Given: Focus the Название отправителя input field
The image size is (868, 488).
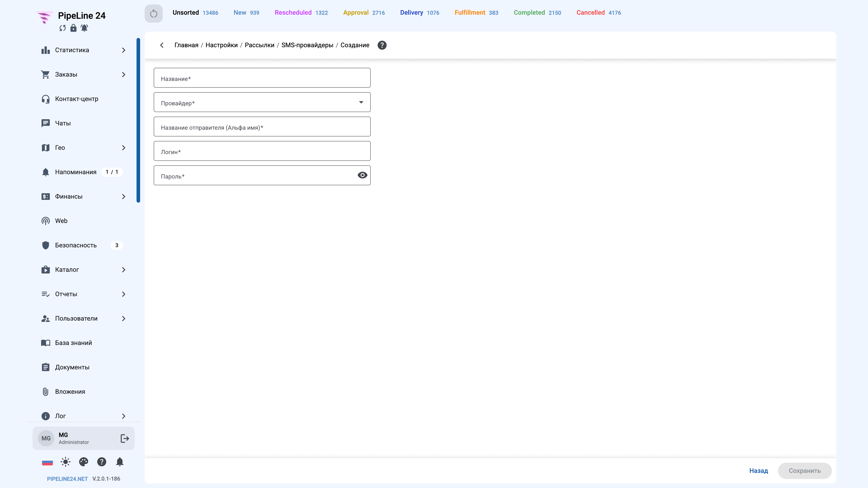Looking at the screenshot, I should coord(262,127).
